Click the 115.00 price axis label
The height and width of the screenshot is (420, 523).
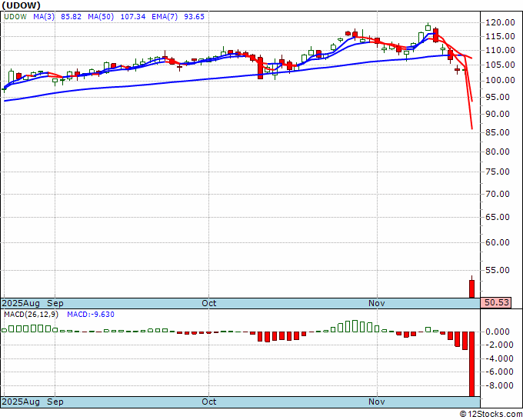click(x=500, y=36)
